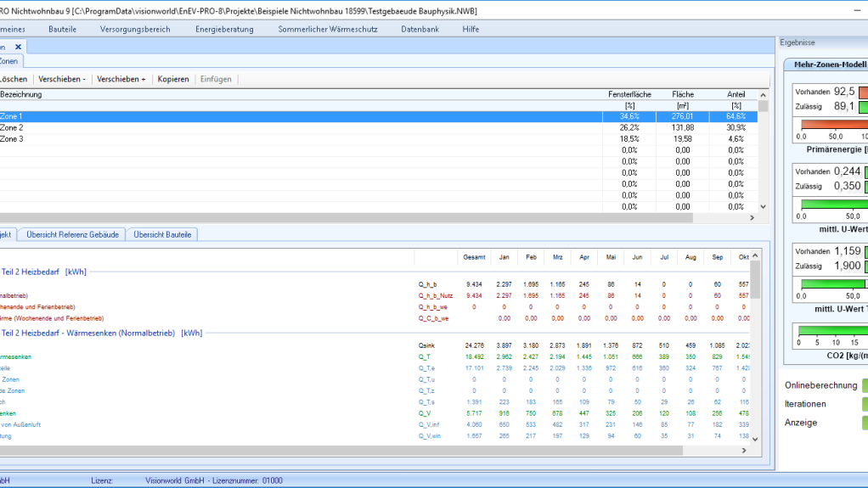Click the 26,2% window area cell
Viewport: 868px width, 488px height.
click(629, 128)
